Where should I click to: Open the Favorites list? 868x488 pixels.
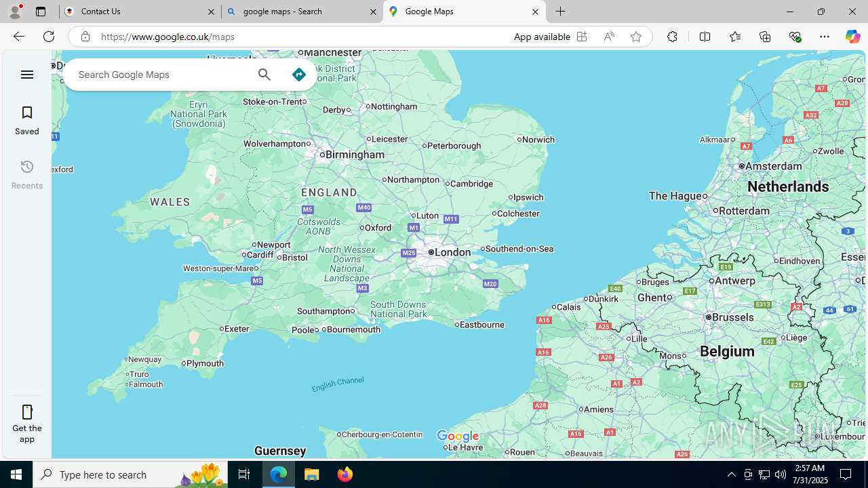coord(734,37)
